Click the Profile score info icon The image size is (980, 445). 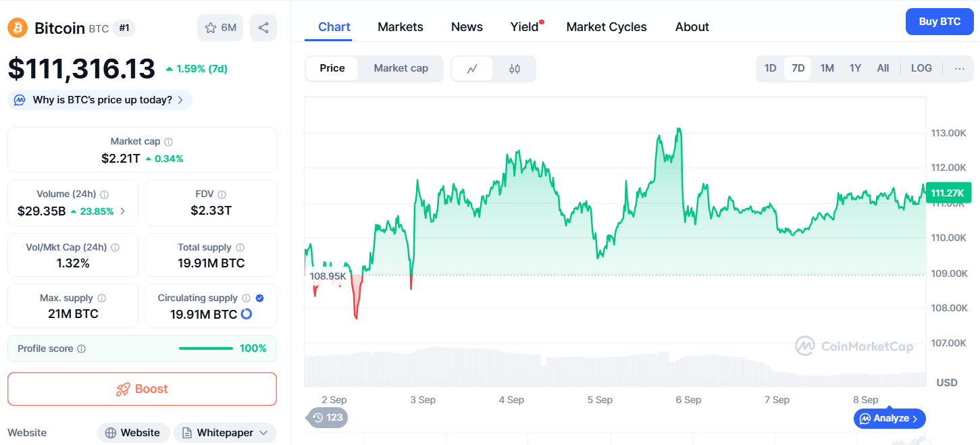pyautogui.click(x=82, y=349)
